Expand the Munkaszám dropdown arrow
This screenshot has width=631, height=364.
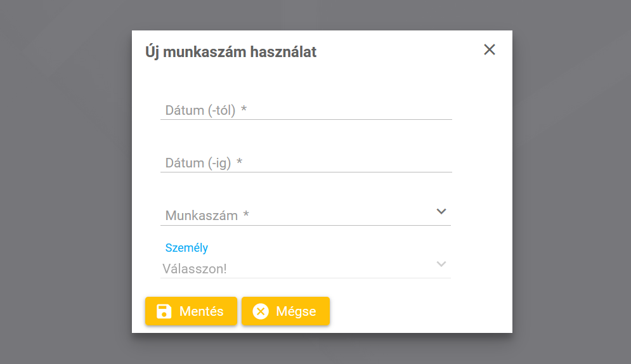pos(442,211)
